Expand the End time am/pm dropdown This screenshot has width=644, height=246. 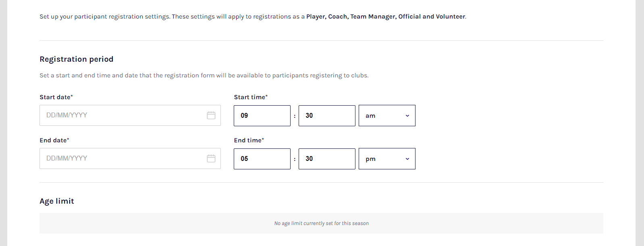pos(387,159)
